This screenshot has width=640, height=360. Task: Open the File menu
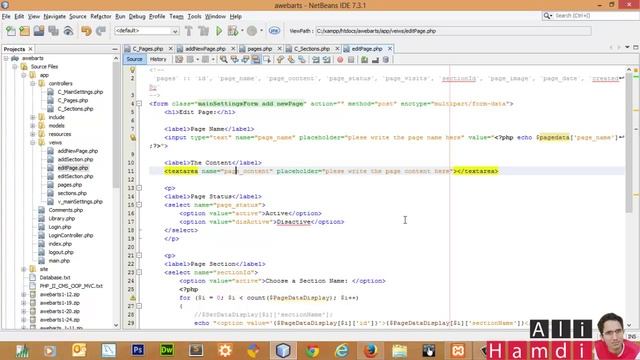coord(6,16)
